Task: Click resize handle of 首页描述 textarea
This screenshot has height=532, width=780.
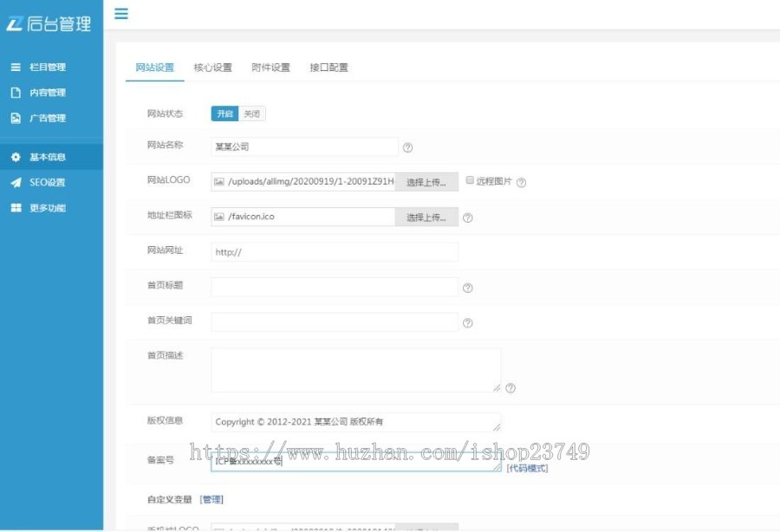Action: pos(497,388)
